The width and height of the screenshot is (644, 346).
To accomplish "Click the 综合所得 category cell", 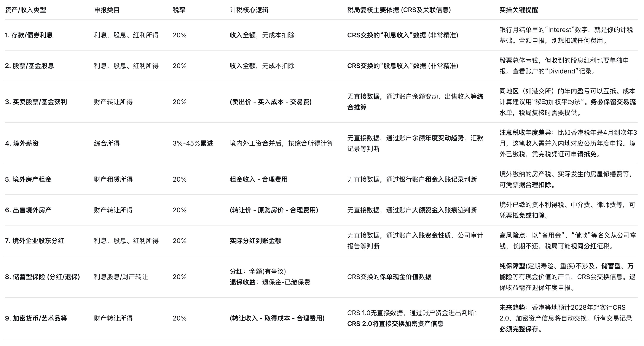I will point(107,143).
